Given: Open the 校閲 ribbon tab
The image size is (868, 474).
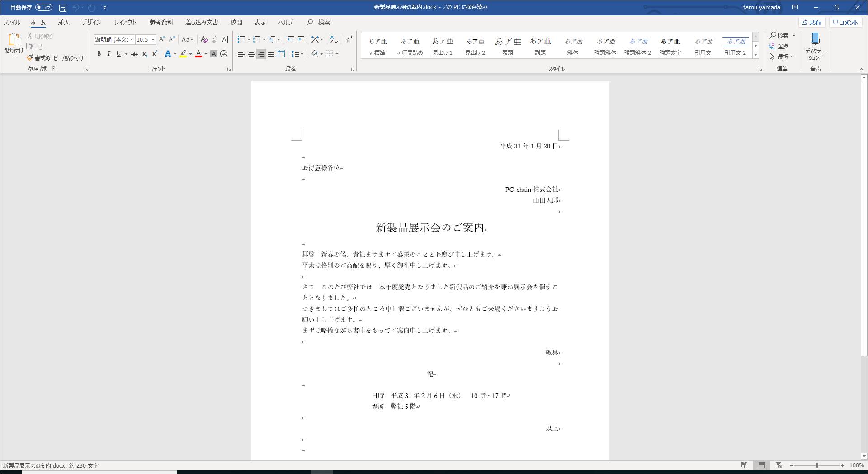Looking at the screenshot, I should 236,22.
